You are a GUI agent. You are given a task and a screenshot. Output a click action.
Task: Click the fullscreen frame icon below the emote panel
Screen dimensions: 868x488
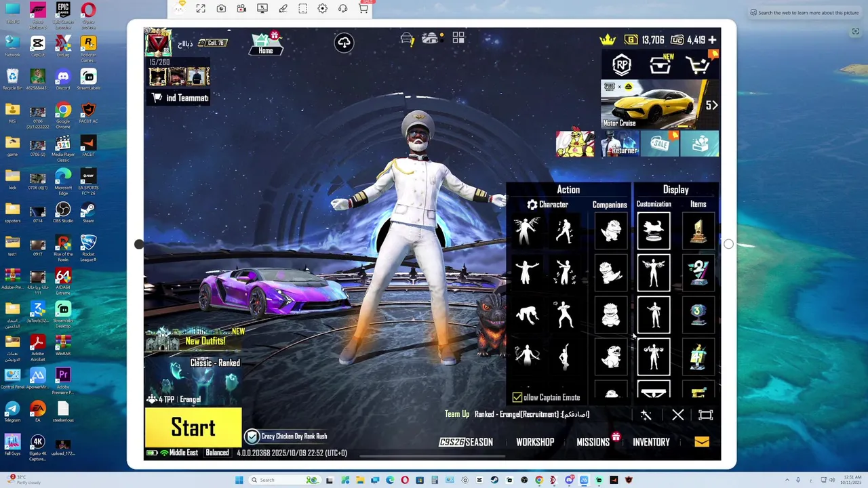706,415
